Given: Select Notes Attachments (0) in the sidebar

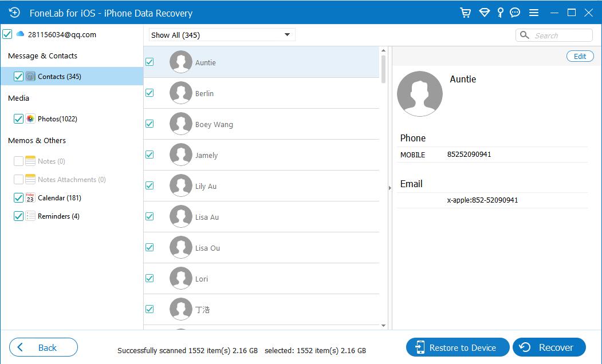Looking at the screenshot, I should click(72, 179).
